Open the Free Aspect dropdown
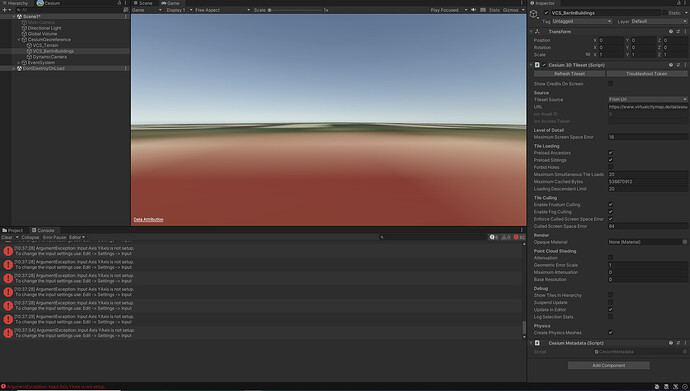This screenshot has height=391, width=690. click(222, 10)
